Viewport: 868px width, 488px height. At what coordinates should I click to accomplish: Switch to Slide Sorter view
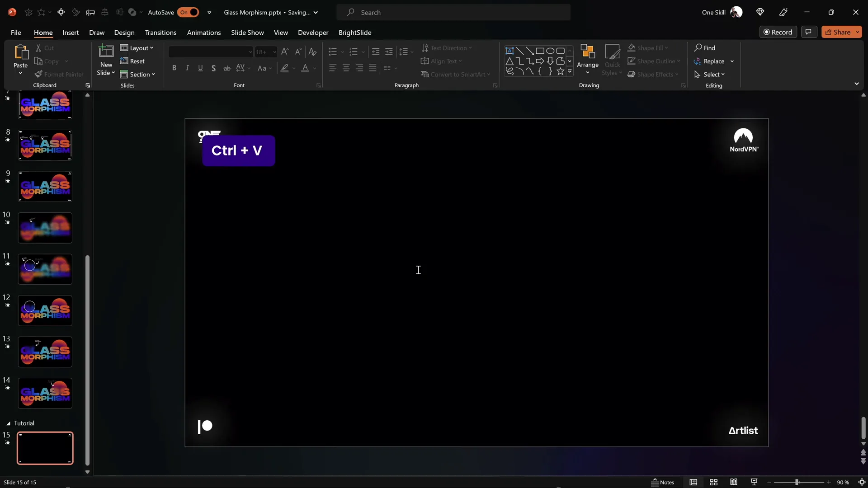click(x=713, y=482)
